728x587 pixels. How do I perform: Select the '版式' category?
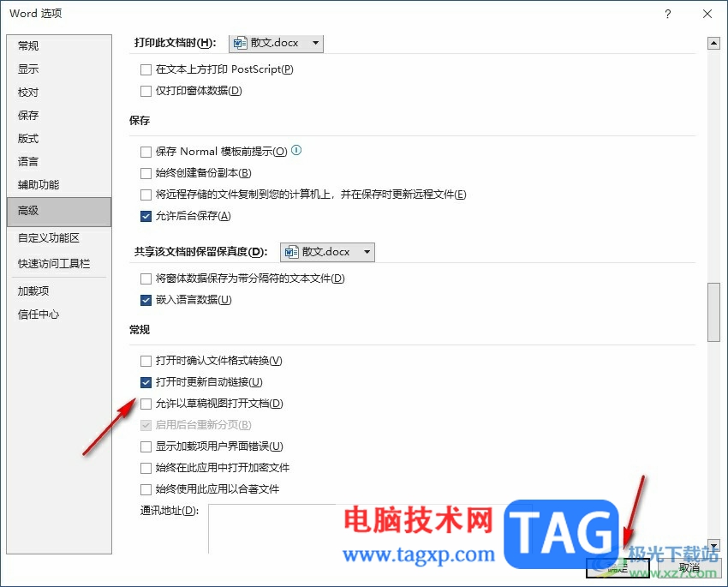click(59, 138)
